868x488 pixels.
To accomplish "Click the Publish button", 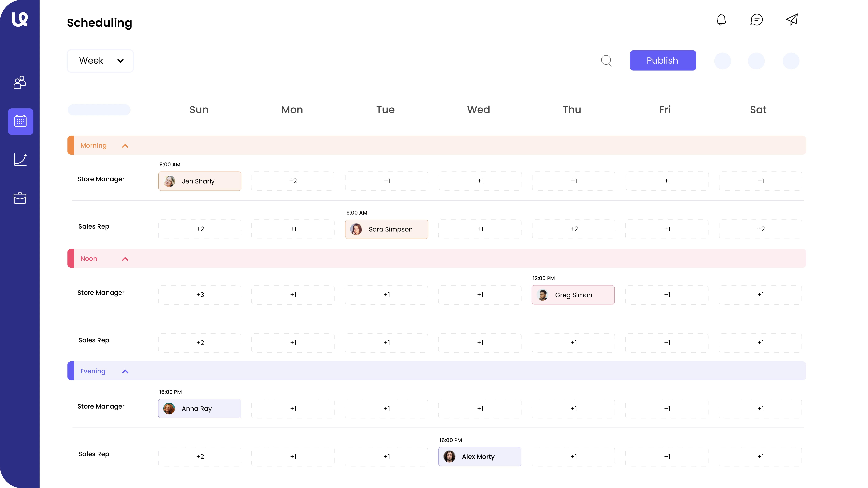I will point(662,60).
